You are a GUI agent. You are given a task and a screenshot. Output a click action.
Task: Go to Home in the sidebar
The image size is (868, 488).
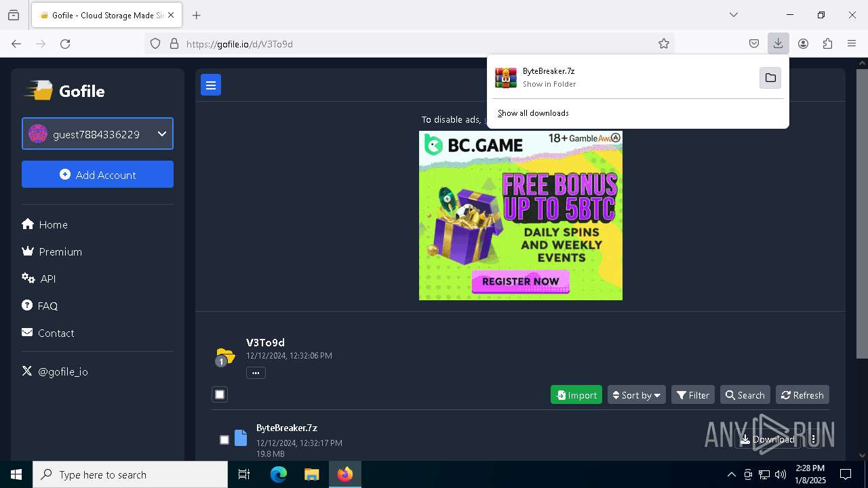(x=45, y=224)
